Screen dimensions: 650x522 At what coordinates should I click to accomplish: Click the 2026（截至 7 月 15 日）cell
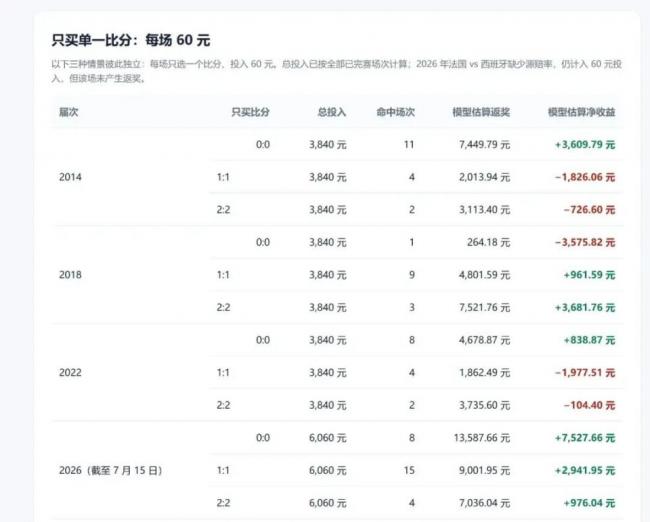[111, 471]
